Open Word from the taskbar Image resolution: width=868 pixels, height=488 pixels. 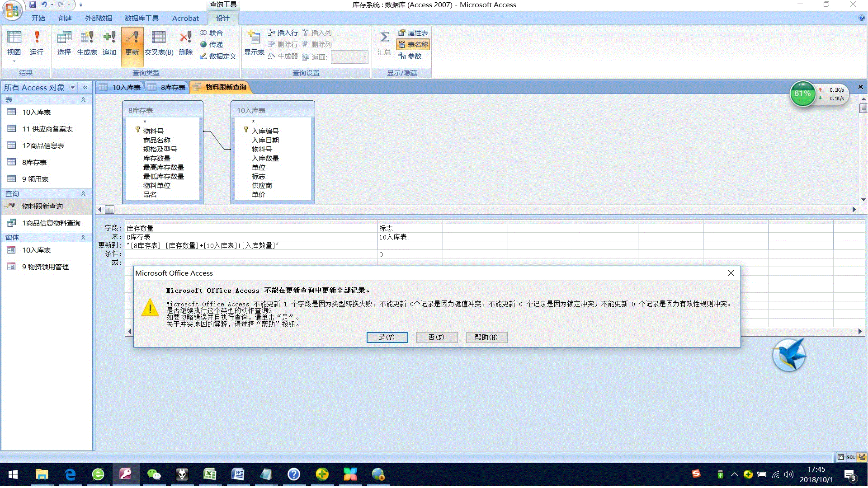click(238, 474)
